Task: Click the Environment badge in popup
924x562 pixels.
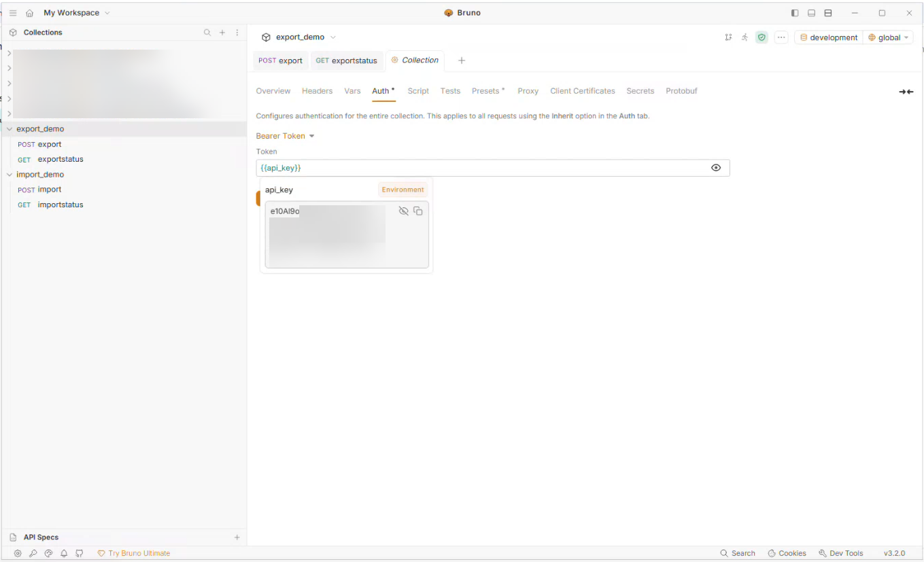Action: [x=403, y=190]
